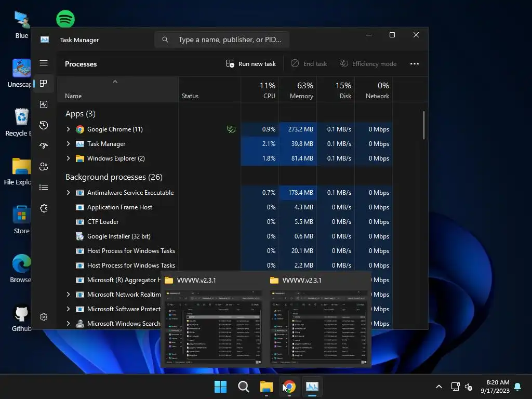
Task: Click the efficiency mode leaf on Chrome row
Action: coord(231,129)
